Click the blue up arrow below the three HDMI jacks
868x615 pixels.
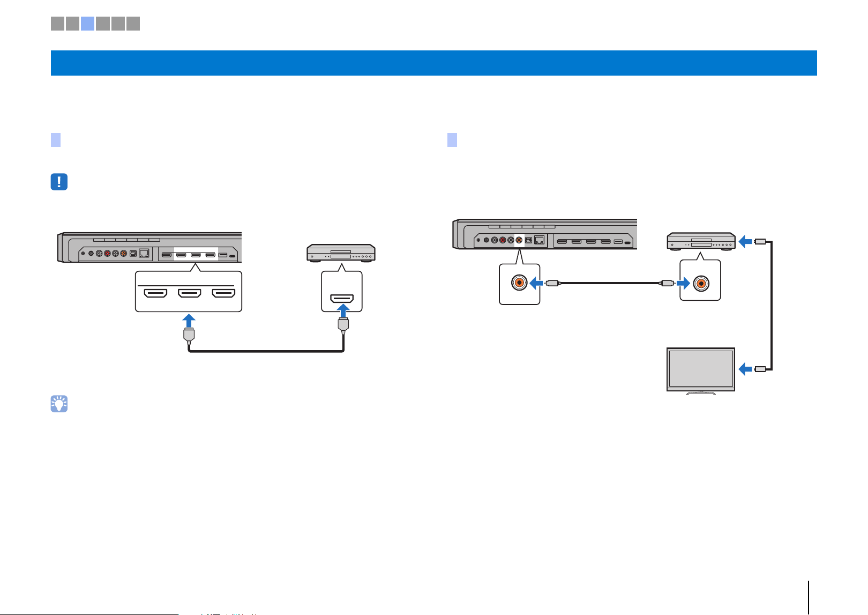pyautogui.click(x=188, y=321)
